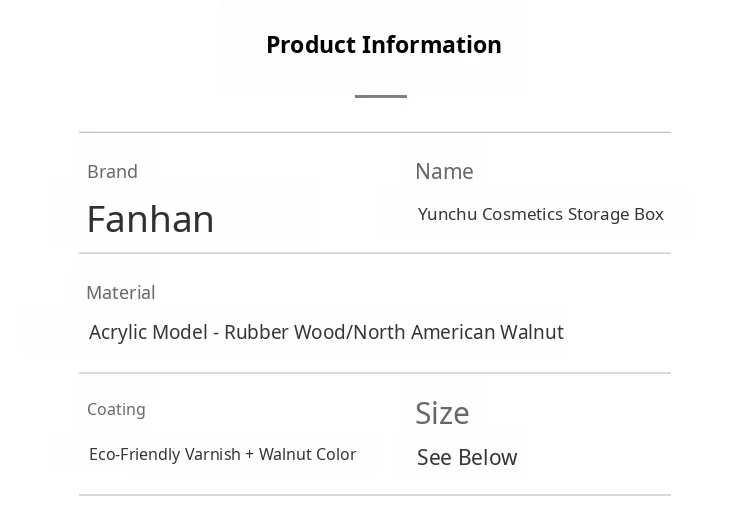Click the Eco-Friendly Varnish text
The image size is (750, 506).
pos(165,454)
